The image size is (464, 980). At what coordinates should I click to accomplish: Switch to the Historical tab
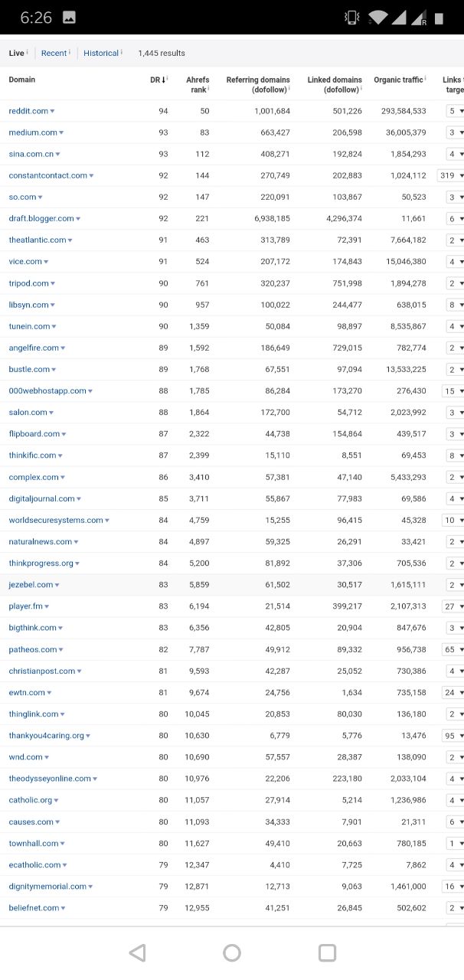[101, 53]
